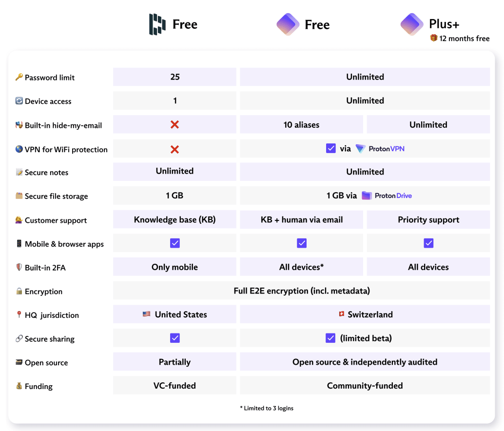The image size is (504, 431).
Task: Click the Limited to 3 logins footnote
Action: point(267,408)
